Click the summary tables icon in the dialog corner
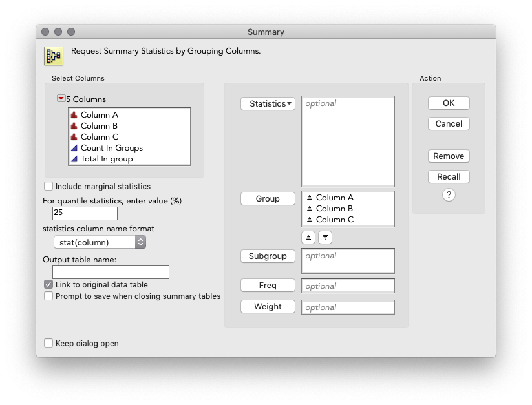The height and width of the screenshot is (405, 532). (52, 56)
